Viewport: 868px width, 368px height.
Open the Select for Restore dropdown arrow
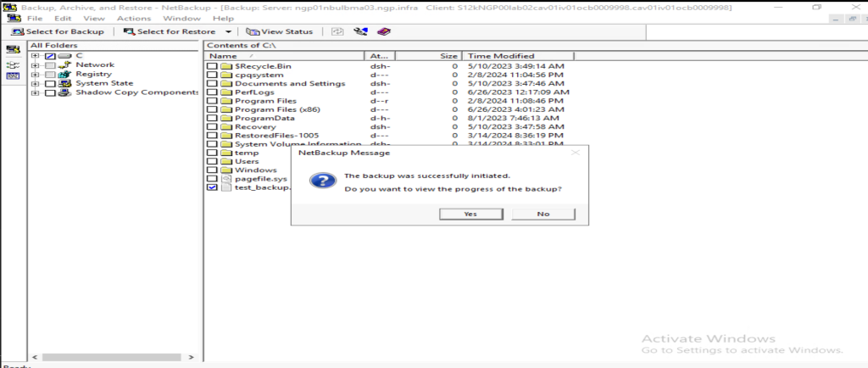(228, 32)
